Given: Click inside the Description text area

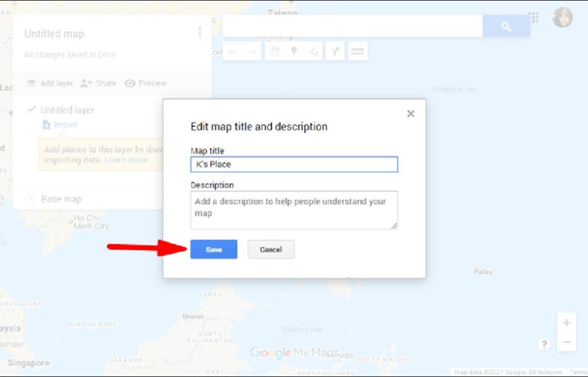Looking at the screenshot, I should (294, 210).
